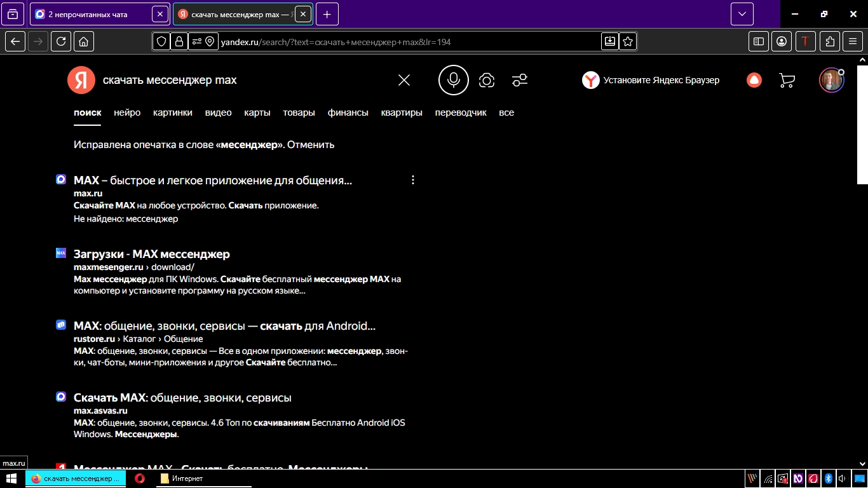Viewport: 868px width, 488px height.
Task: Open the Yandex shopping cart
Action: (787, 80)
